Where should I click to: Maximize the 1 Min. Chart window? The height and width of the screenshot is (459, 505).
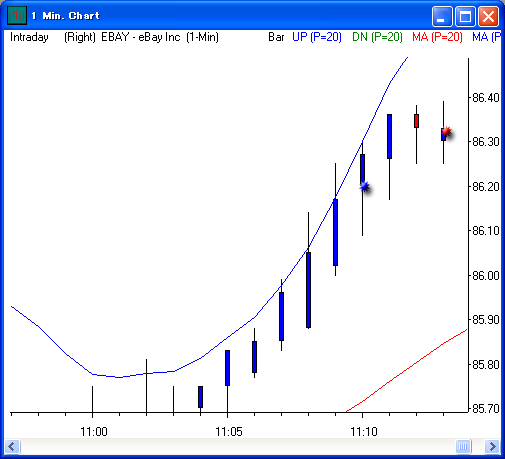pos(465,16)
